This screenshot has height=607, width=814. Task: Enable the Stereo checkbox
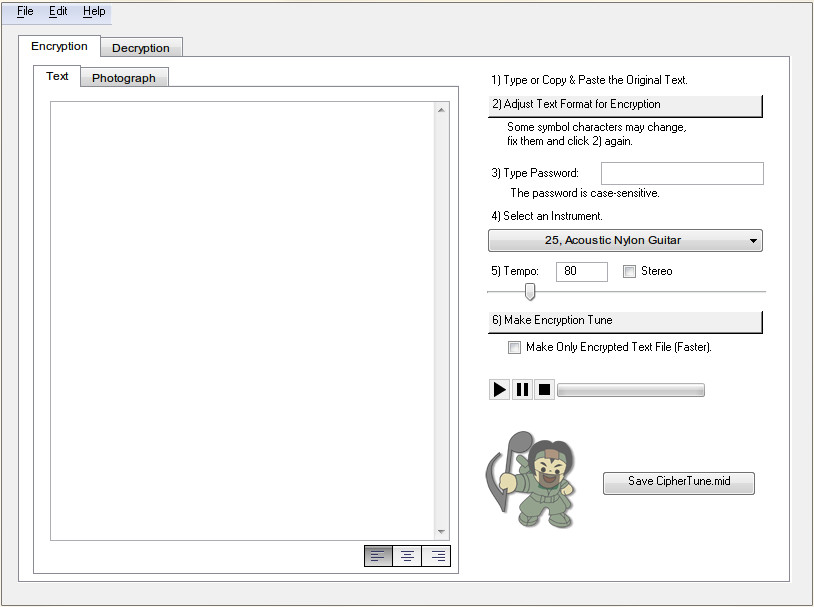629,271
